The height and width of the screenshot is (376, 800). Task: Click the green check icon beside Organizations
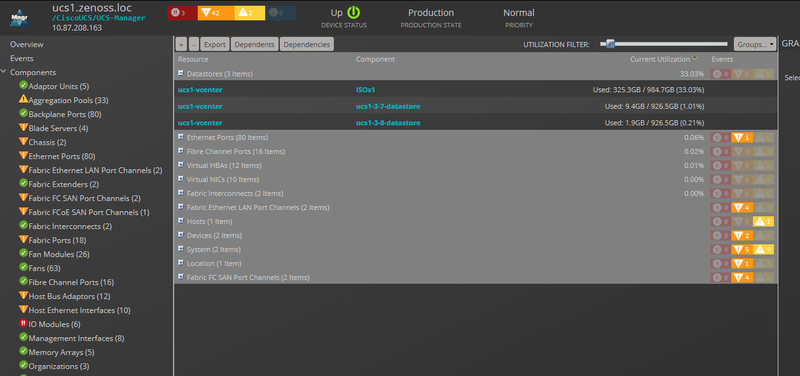coord(23,365)
